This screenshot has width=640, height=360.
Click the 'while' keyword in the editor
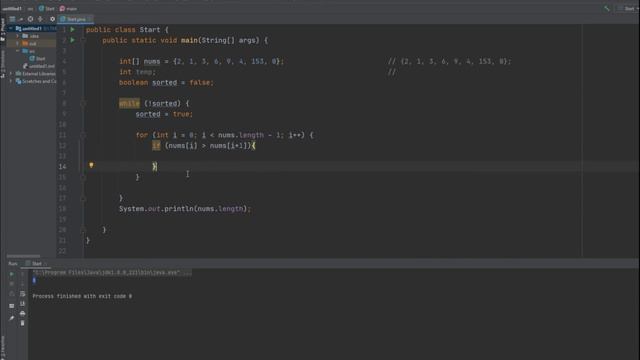[129, 104]
